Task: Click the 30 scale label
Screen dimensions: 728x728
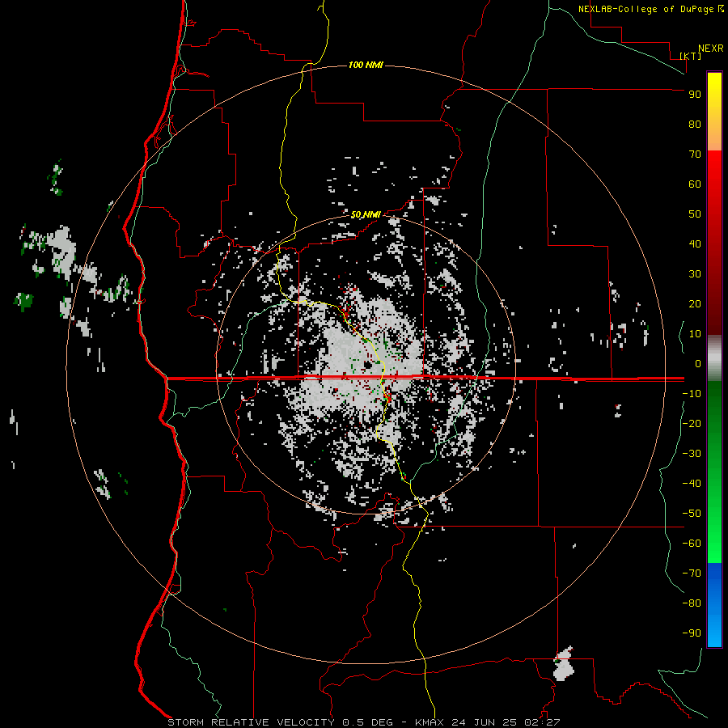Action: [x=695, y=274]
